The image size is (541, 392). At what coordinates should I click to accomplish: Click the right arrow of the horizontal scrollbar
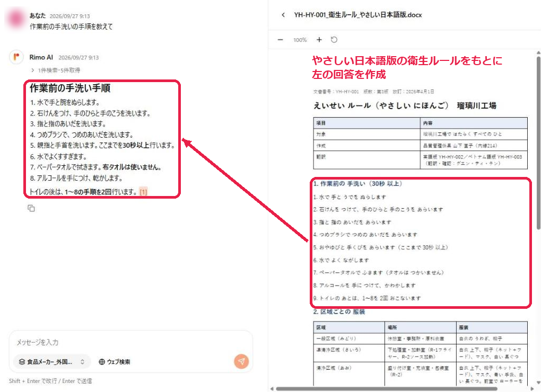(533, 389)
